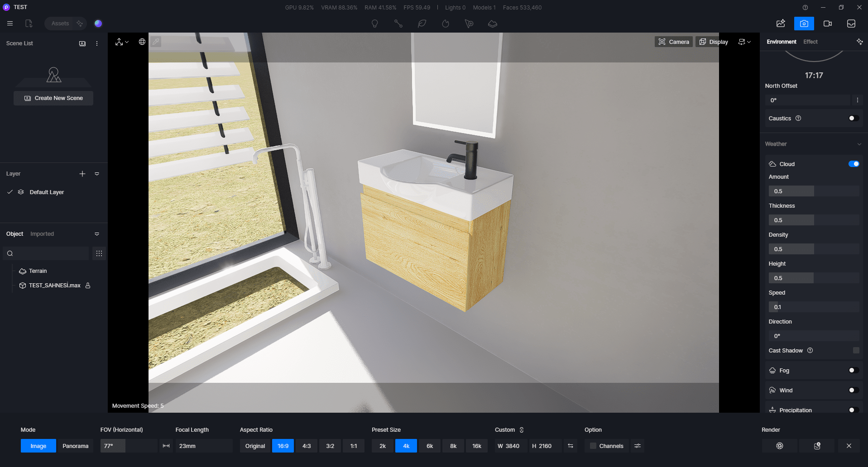Open the AI image enhancement tool
This screenshot has height=467, width=868.
coord(781,23)
